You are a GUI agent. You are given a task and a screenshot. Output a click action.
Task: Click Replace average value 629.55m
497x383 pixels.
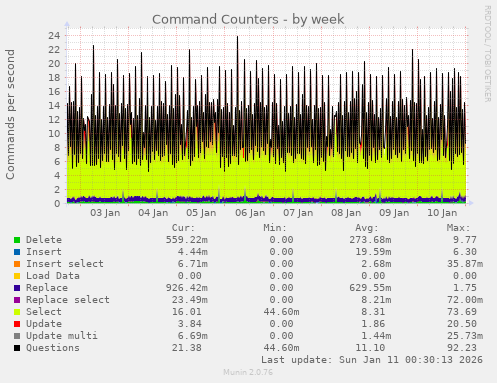(370, 288)
